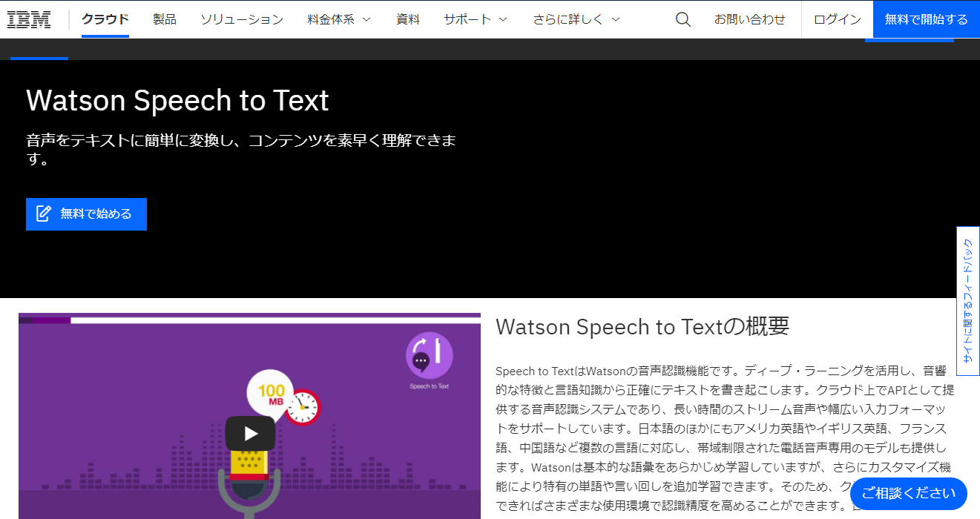Play the Speech to Text video
The image size is (980, 519).
click(250, 434)
